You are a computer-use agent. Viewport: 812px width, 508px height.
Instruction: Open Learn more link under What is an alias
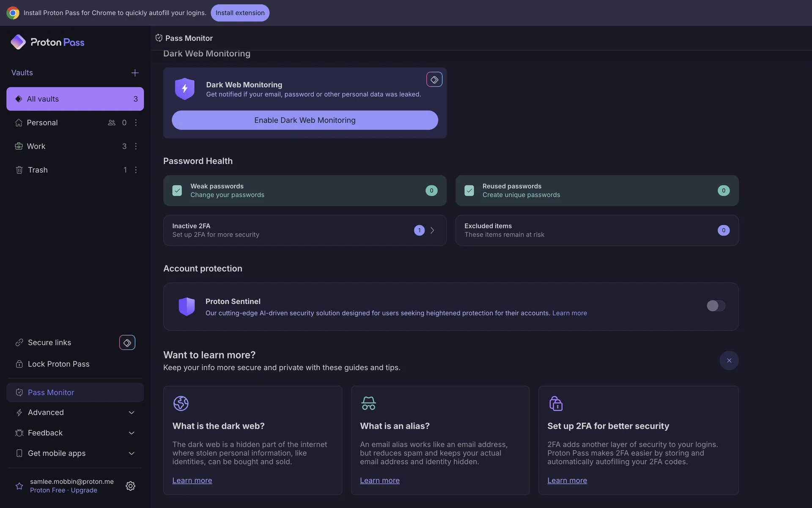point(379,480)
